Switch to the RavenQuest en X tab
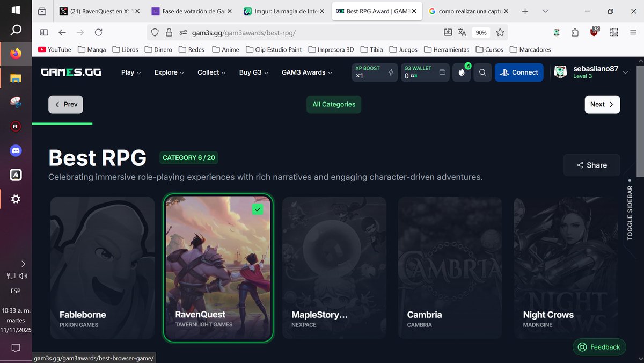 (x=100, y=11)
